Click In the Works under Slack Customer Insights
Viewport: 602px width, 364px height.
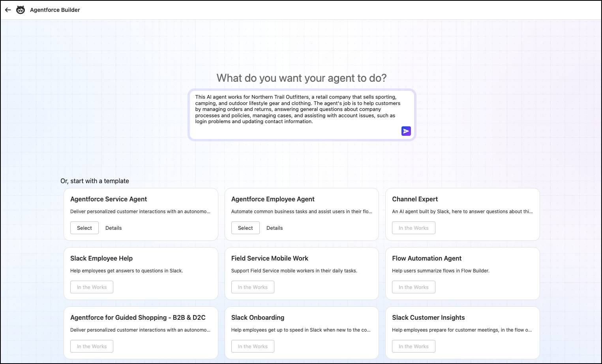(414, 346)
